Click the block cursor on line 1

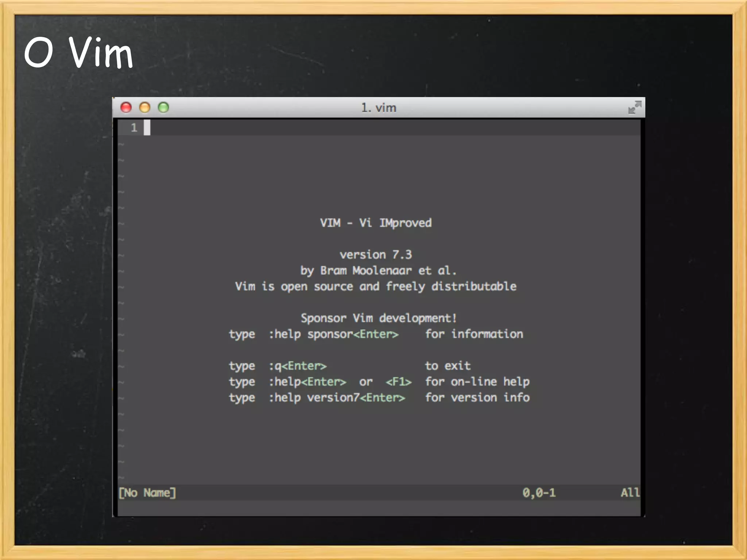point(147,128)
